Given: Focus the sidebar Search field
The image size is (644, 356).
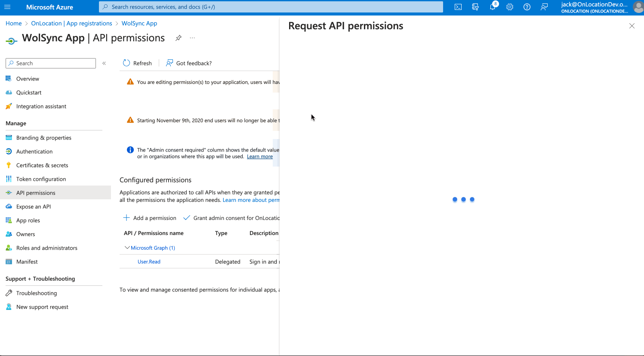Looking at the screenshot, I should pyautogui.click(x=51, y=63).
